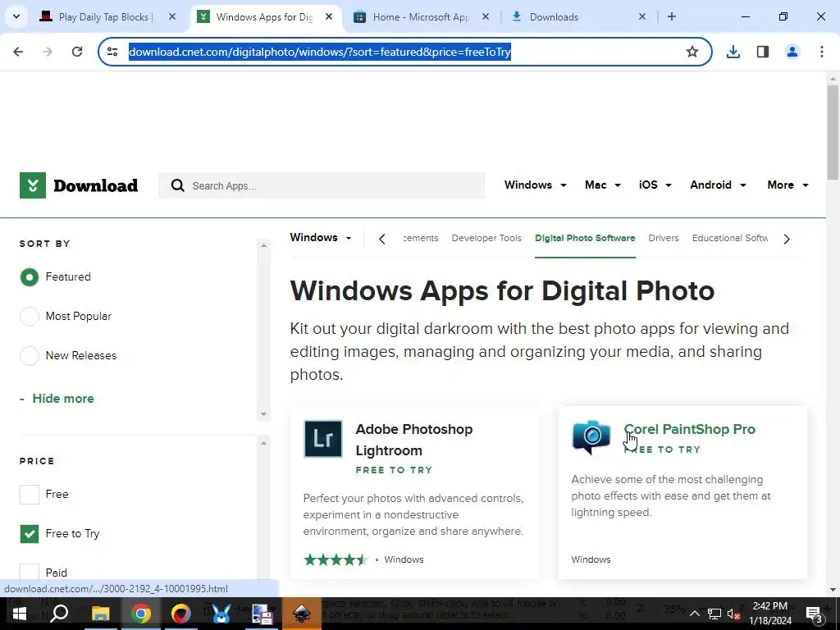The height and width of the screenshot is (630, 840).
Task: Open Chrome profile avatar icon
Action: pos(792,52)
